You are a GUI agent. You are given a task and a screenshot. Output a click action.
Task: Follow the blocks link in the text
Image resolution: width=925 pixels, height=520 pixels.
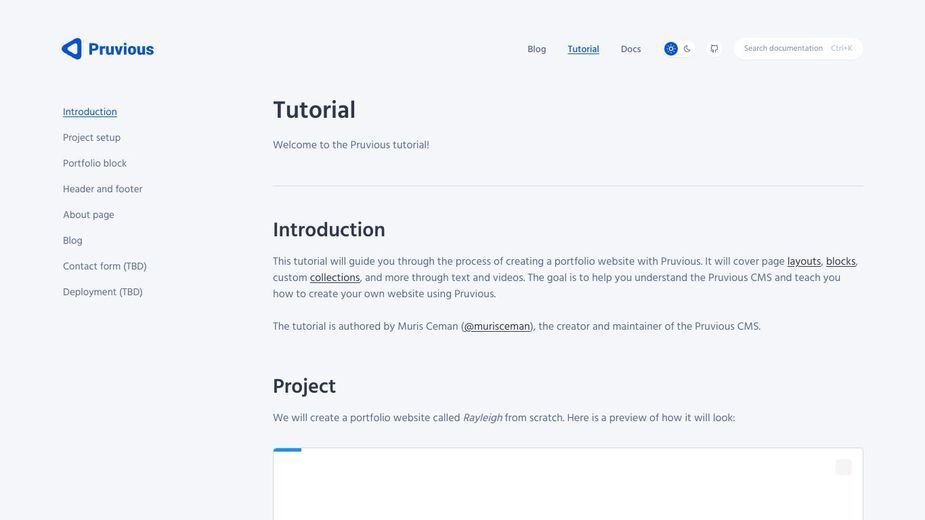[x=841, y=261]
